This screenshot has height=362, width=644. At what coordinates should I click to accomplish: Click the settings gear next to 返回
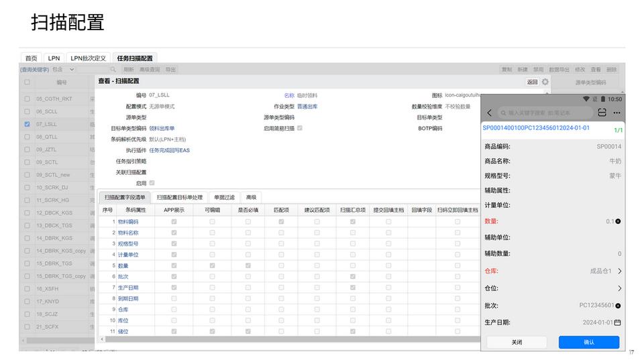(x=545, y=82)
